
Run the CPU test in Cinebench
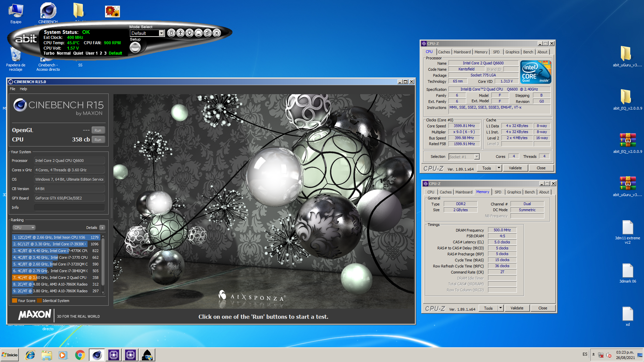coord(98,140)
